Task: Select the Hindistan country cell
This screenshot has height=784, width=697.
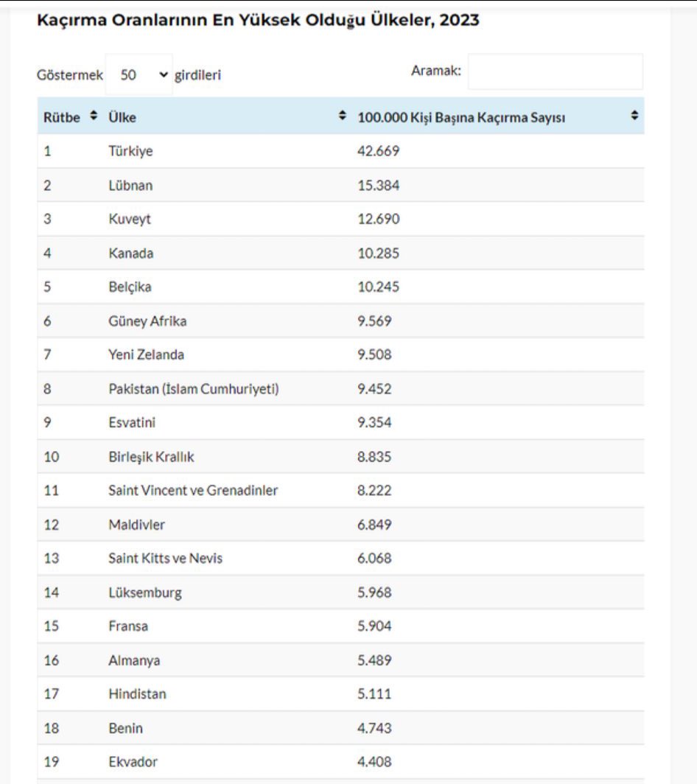Action: pyautogui.click(x=137, y=695)
